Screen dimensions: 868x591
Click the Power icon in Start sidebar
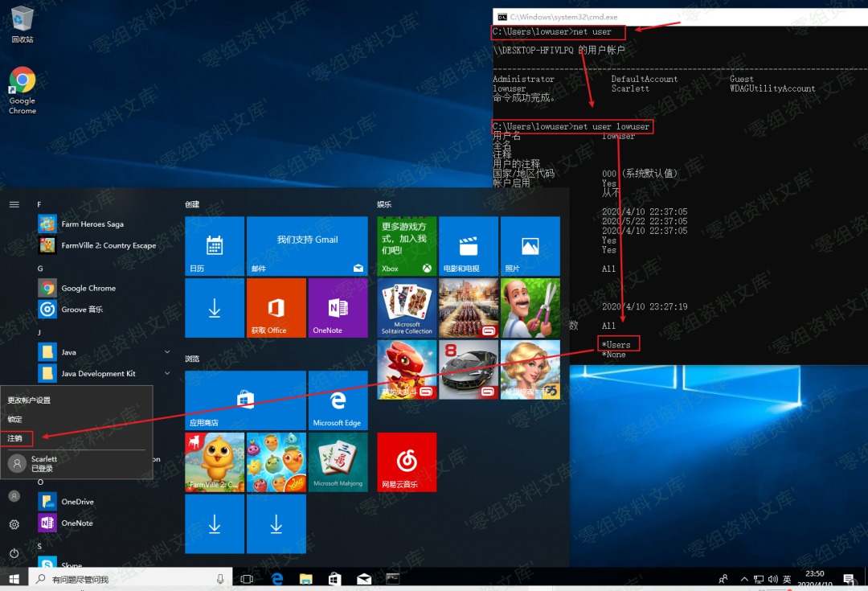tap(14, 553)
